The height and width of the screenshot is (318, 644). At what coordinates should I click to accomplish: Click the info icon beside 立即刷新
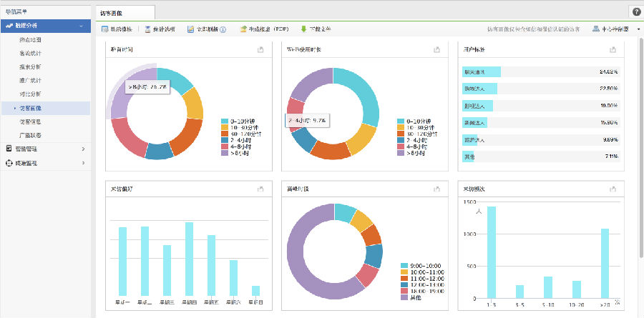[223, 30]
